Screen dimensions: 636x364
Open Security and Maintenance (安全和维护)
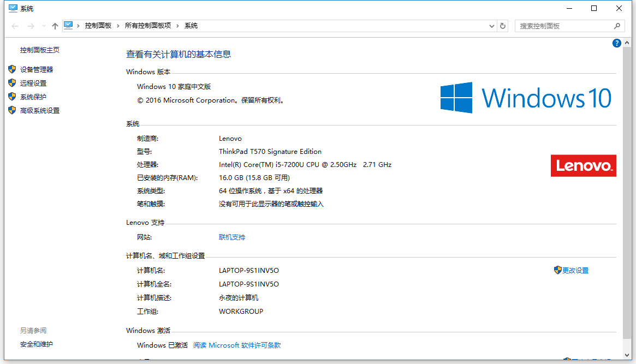[37, 344]
